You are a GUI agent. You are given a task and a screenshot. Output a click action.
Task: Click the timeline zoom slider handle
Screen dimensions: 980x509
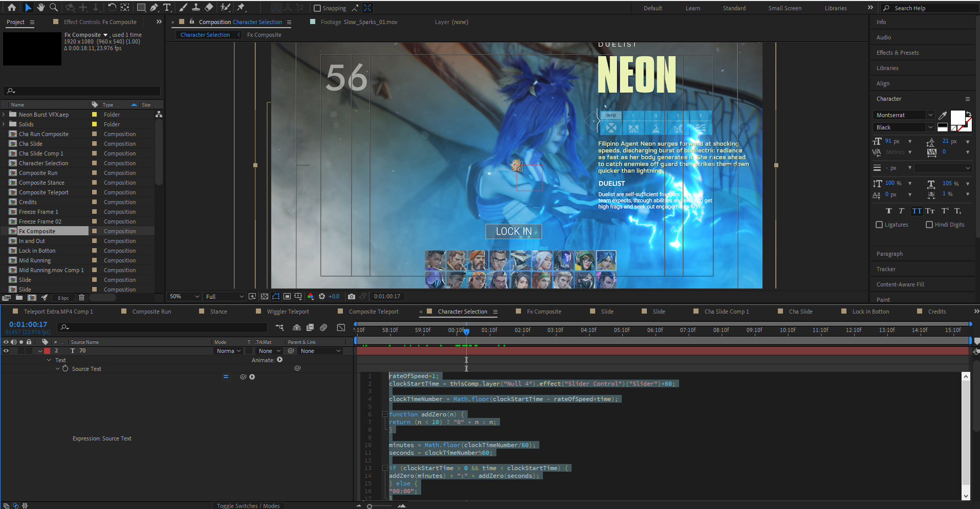(369, 506)
